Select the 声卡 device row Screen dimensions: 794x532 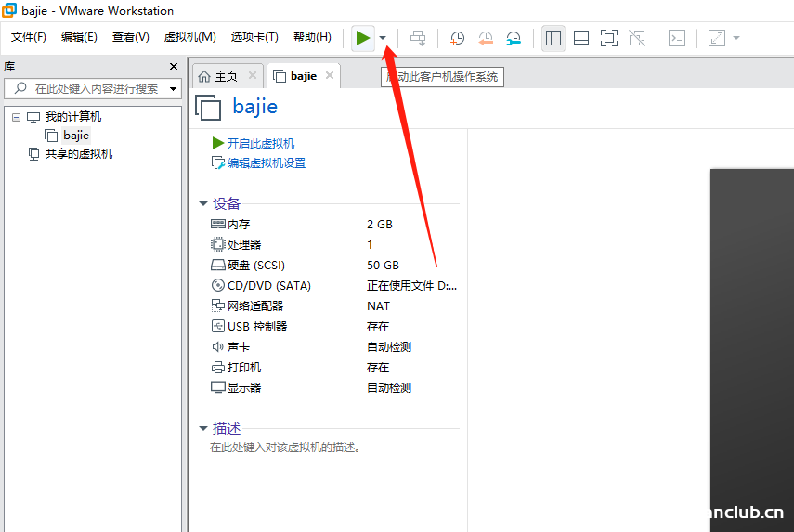pyautogui.click(x=334, y=346)
